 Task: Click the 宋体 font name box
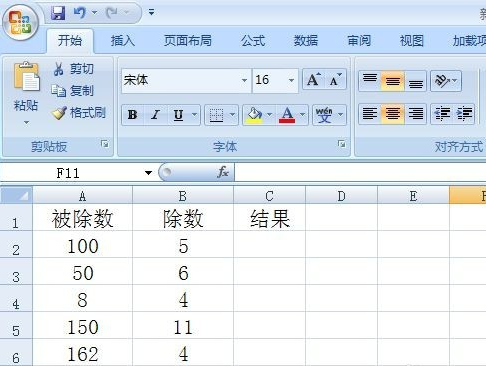(x=181, y=80)
